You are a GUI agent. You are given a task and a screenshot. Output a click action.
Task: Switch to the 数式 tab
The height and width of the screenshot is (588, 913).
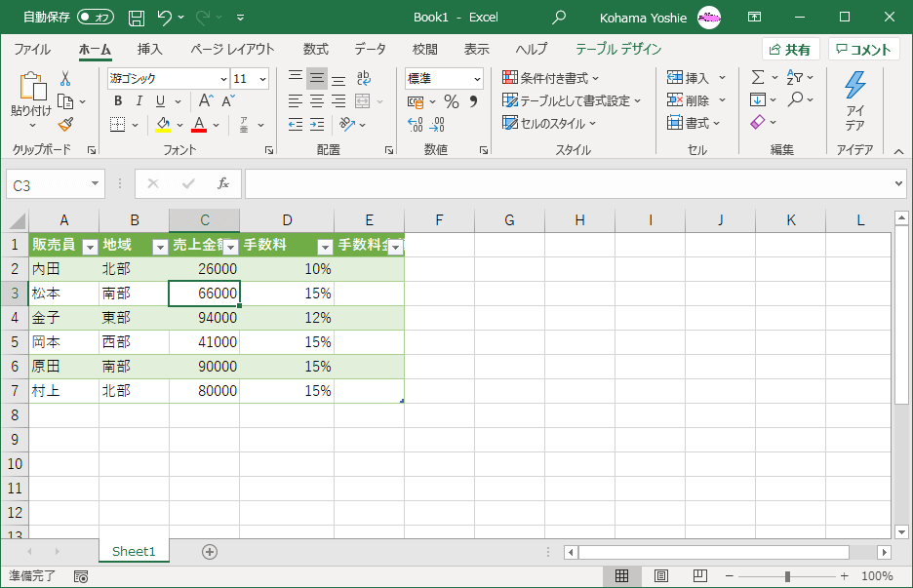tap(316, 49)
